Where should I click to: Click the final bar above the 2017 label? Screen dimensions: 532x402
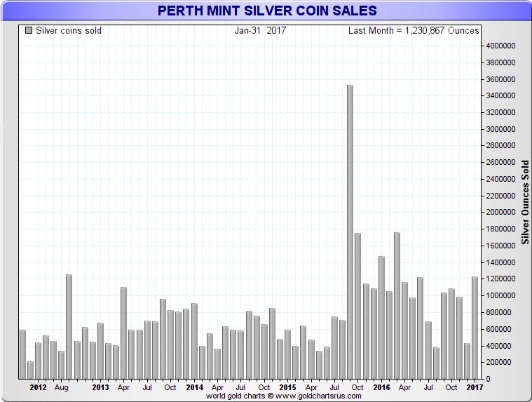(x=475, y=328)
